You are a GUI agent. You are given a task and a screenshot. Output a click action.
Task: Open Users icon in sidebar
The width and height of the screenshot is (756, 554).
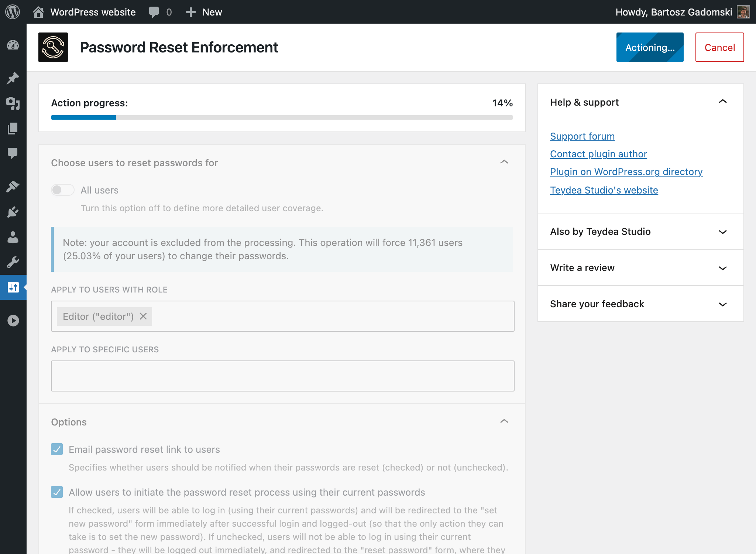[13, 237]
